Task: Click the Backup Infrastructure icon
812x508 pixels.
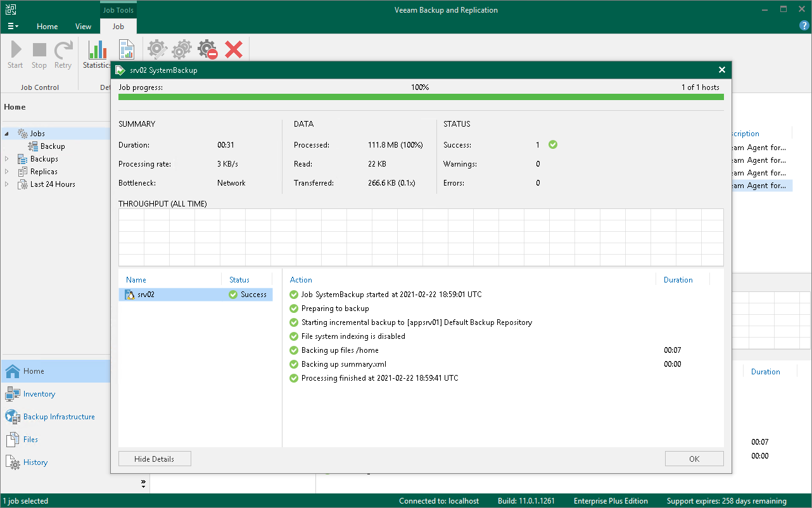Action: 13,417
